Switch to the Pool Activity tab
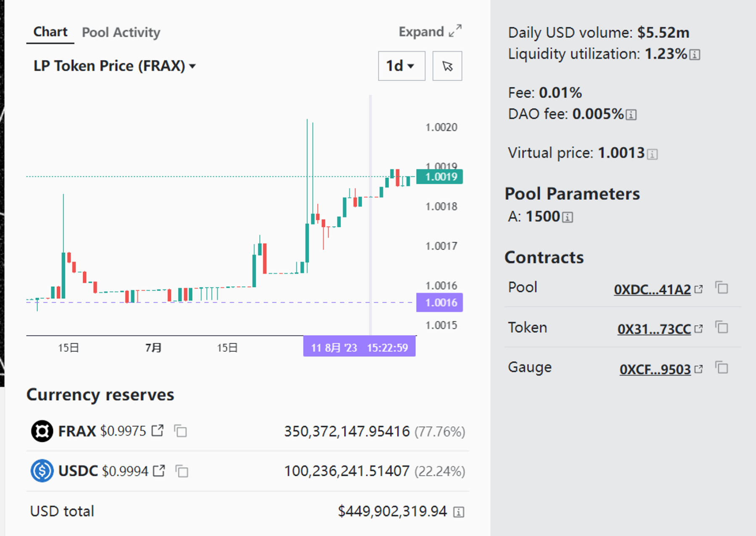This screenshot has height=536, width=756. coord(121,32)
